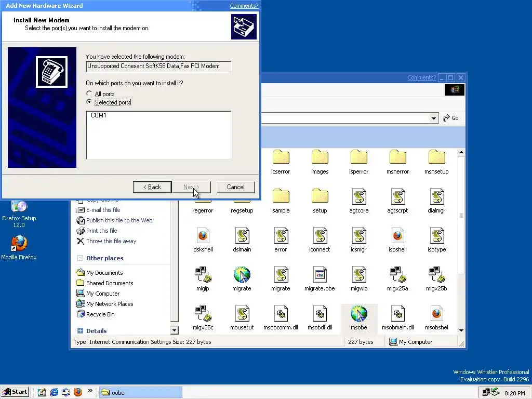Viewport: 532px width, 399px height.
Task: Expand the Details section
Action: tap(80, 331)
